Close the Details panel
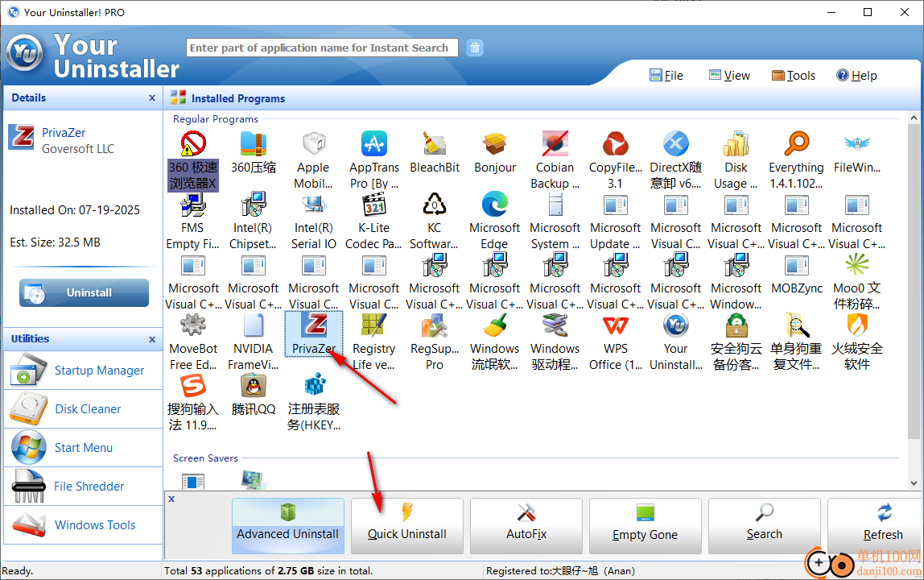Viewport: 924px width, 580px height. coord(152,98)
